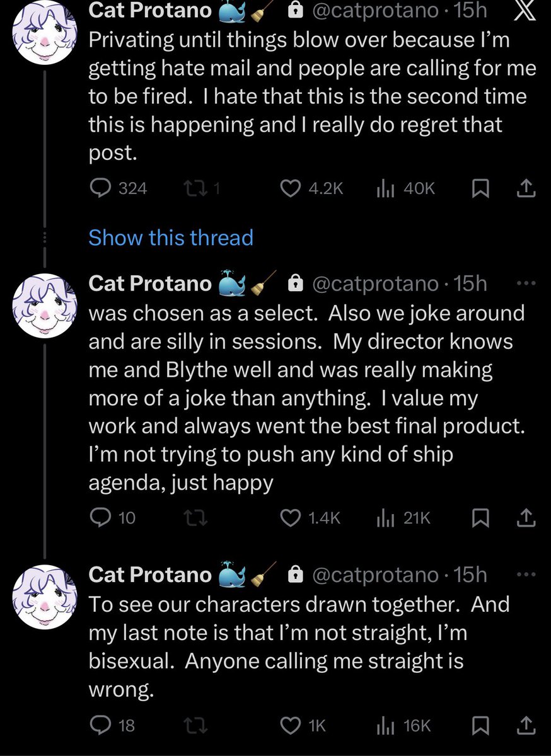Screen dimensions: 551x756
Task: Expand the collapsed thread connector dots
Action: [45, 238]
